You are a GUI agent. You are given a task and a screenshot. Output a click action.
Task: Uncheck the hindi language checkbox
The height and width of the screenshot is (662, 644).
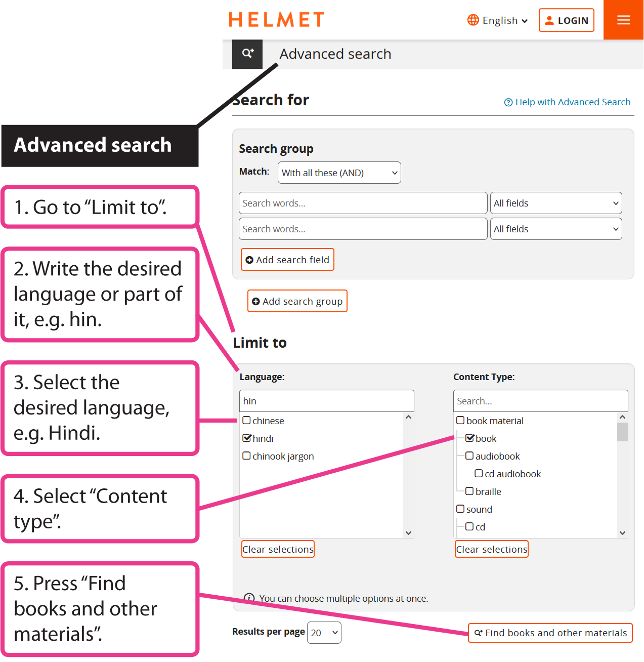pyautogui.click(x=247, y=438)
